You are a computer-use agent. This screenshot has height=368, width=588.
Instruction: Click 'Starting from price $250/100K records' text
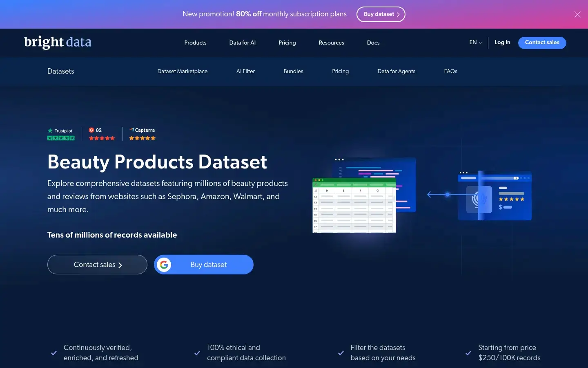[x=509, y=352]
